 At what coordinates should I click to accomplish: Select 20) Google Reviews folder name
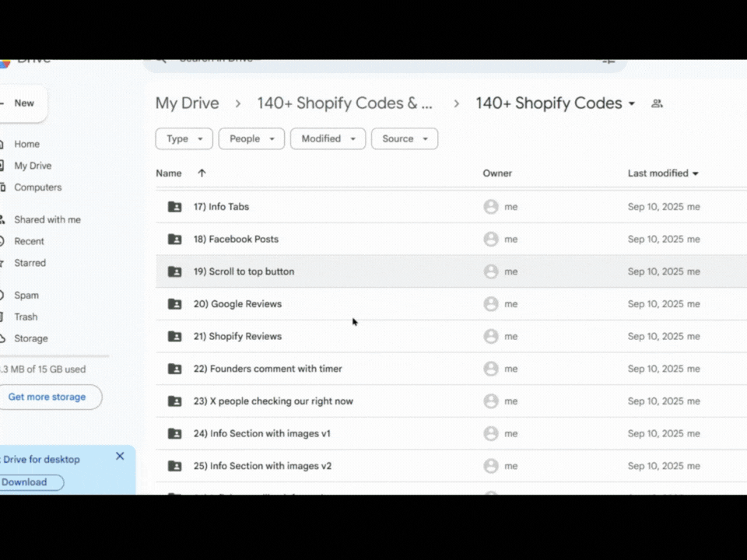237,304
